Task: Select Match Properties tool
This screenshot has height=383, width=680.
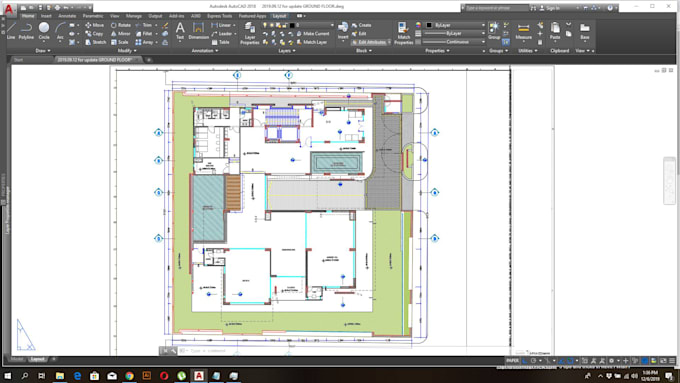Action: 403,33
